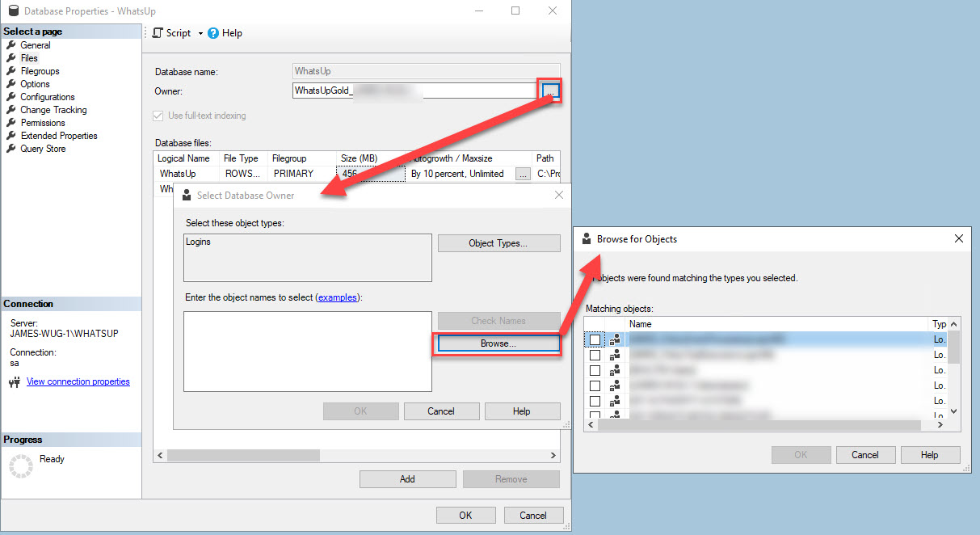Select the PRIMARY filegroup cell
This screenshot has width=980, height=535.
coord(303,174)
